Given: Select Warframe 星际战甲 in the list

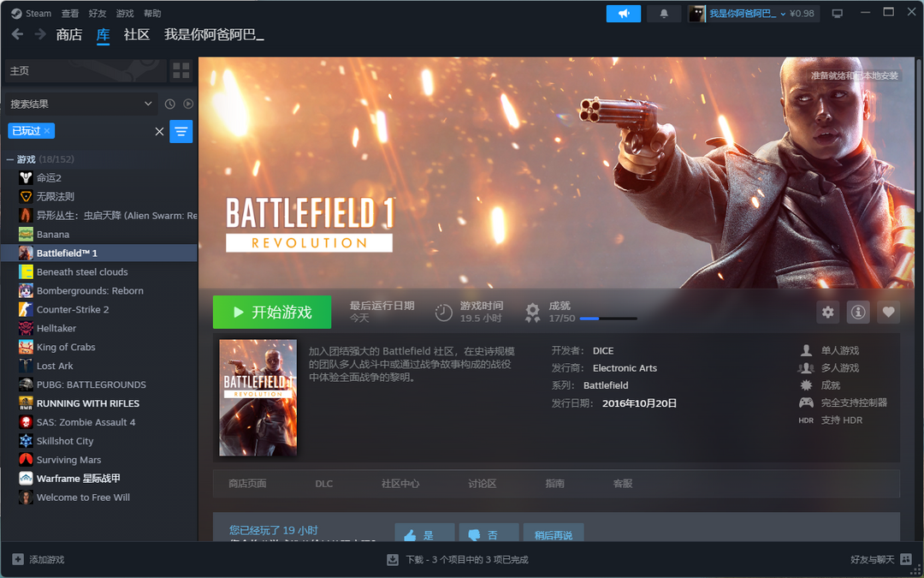Looking at the screenshot, I should pos(99,479).
